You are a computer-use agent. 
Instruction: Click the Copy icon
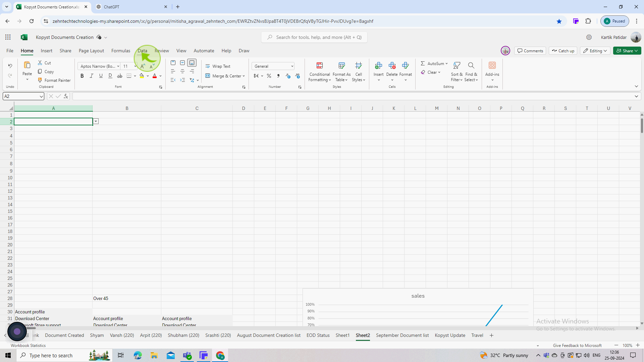pos(40,71)
